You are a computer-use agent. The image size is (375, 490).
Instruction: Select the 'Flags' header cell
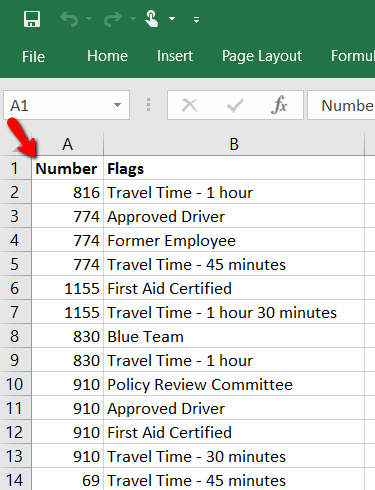[x=234, y=168]
